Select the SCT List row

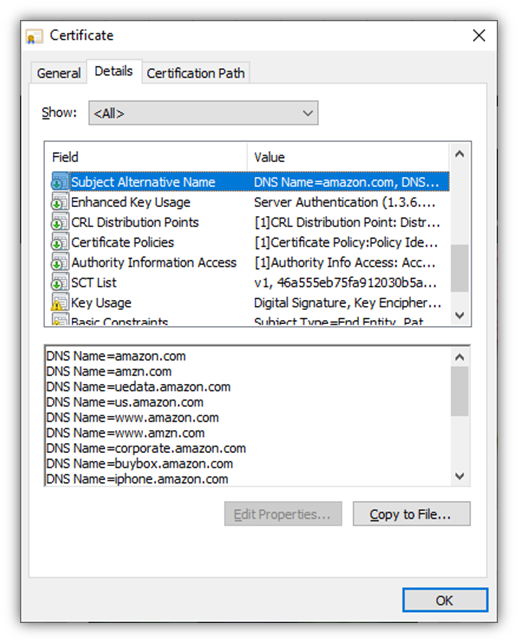(x=250, y=282)
